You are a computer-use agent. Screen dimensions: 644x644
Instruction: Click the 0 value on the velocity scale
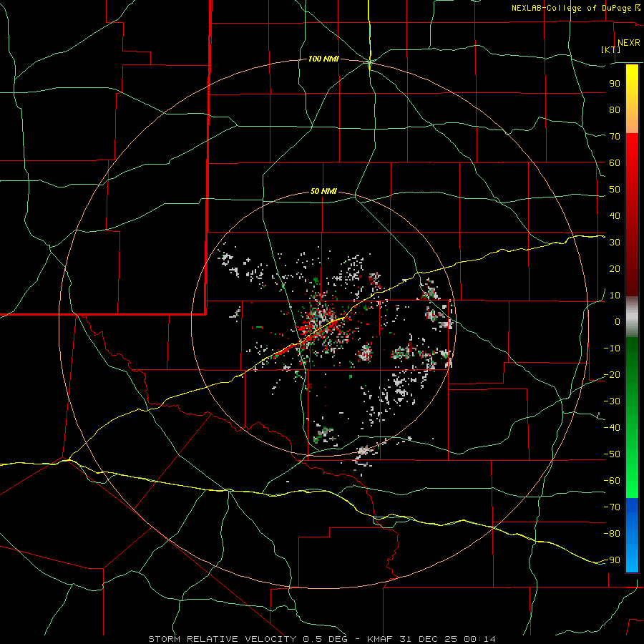(x=618, y=322)
